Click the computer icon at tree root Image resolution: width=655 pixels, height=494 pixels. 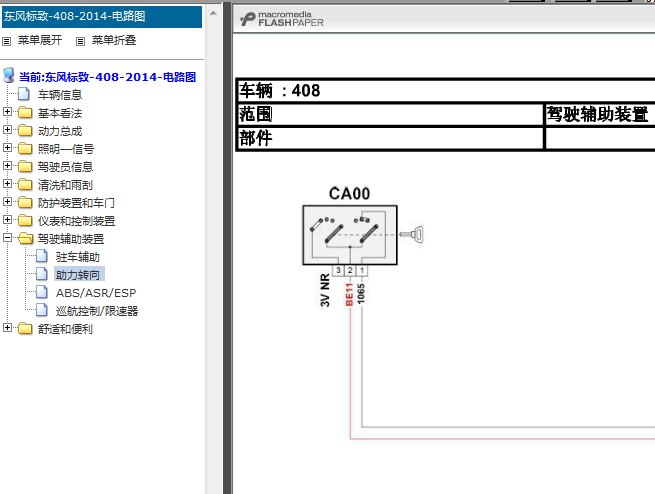point(9,76)
